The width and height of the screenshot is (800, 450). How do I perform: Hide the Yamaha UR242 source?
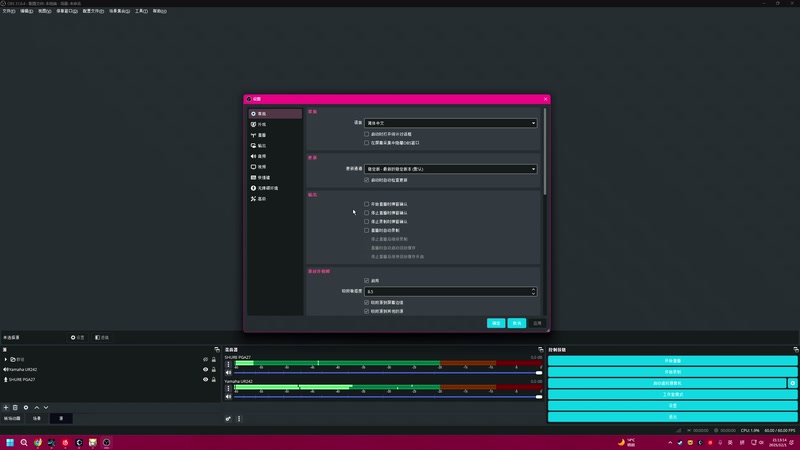click(206, 369)
